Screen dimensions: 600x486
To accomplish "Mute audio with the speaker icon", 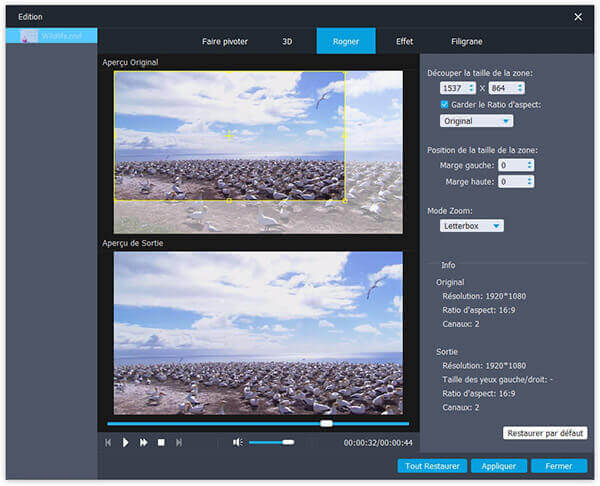I will coord(237,442).
